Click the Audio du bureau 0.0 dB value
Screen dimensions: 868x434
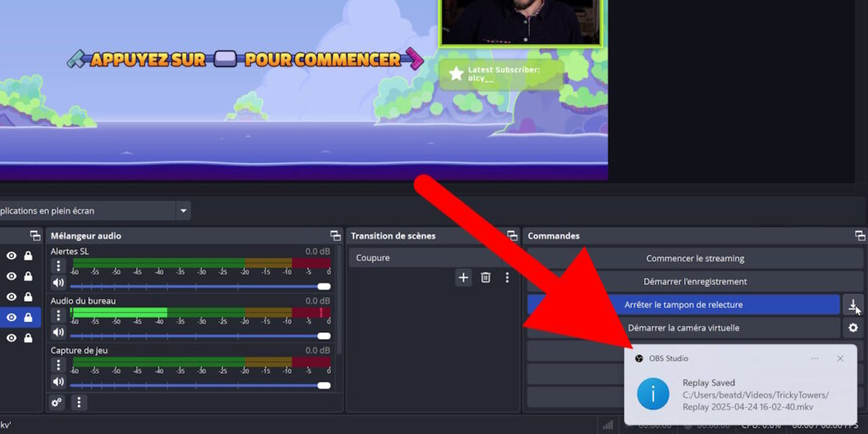[x=318, y=301]
